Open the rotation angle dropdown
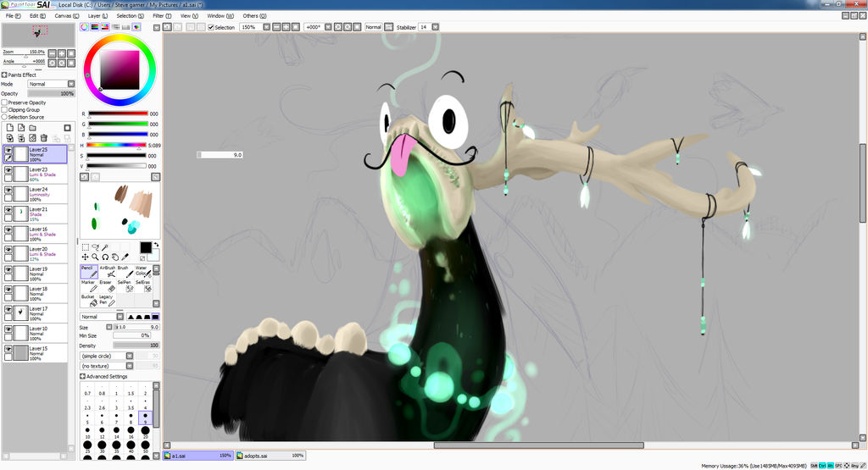Screen dimensions: 868x470 coord(328,27)
